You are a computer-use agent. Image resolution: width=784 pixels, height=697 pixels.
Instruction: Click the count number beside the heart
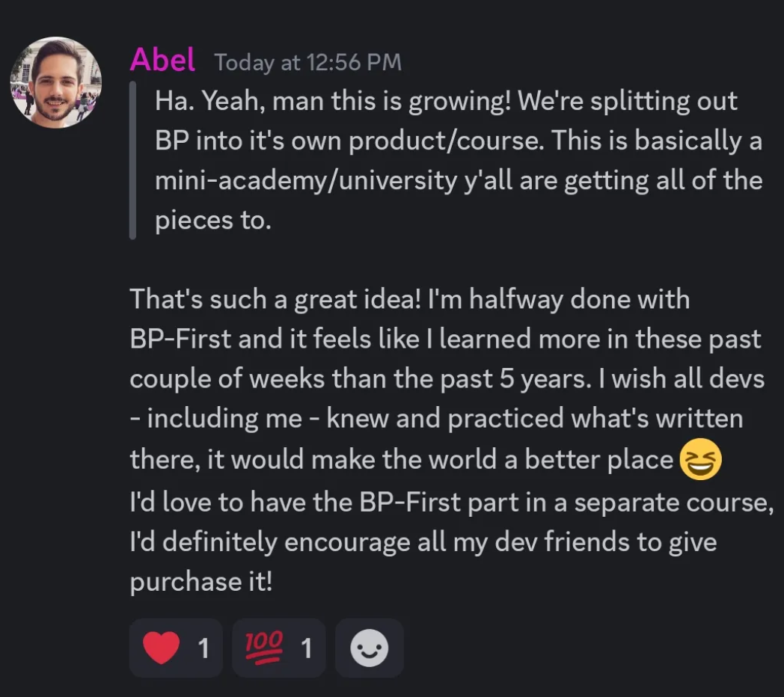coord(203,648)
